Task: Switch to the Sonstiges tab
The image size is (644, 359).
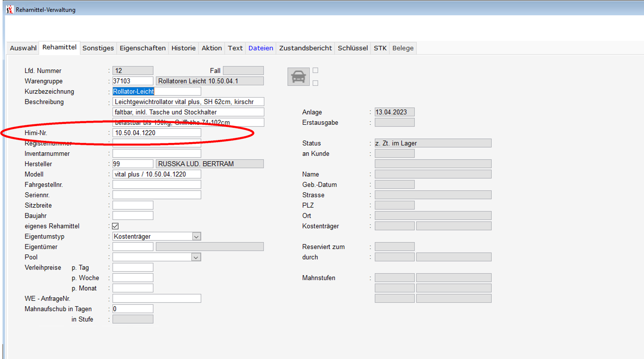Action: 98,48
